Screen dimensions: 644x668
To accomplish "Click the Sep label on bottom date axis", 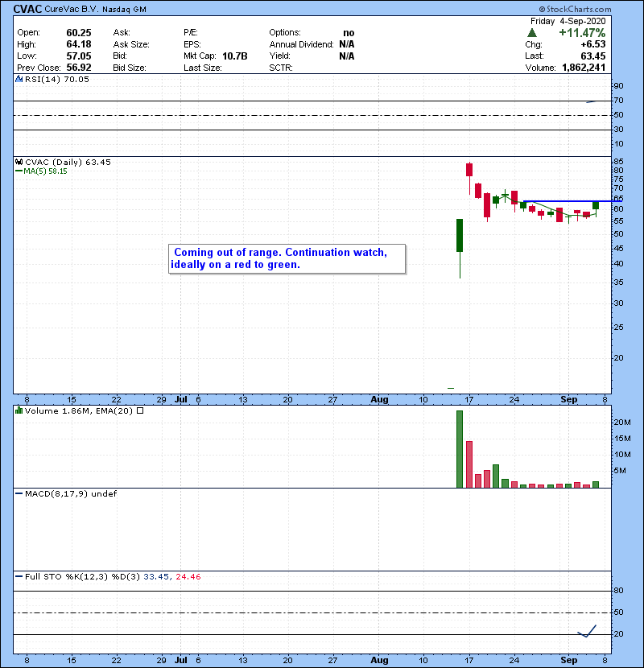I will click(569, 660).
